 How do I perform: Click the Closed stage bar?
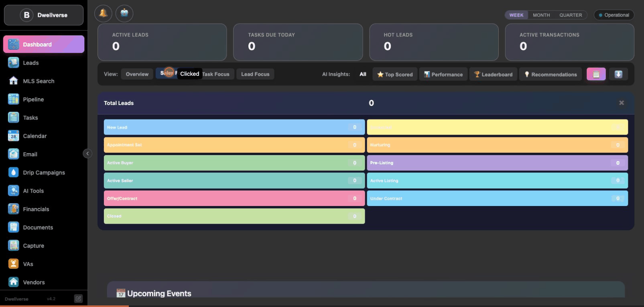click(x=234, y=216)
